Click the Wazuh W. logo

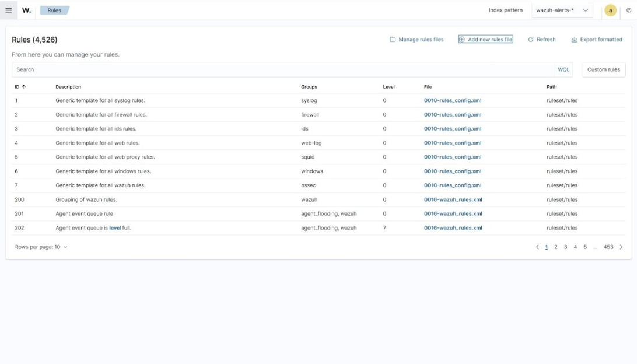pos(26,10)
